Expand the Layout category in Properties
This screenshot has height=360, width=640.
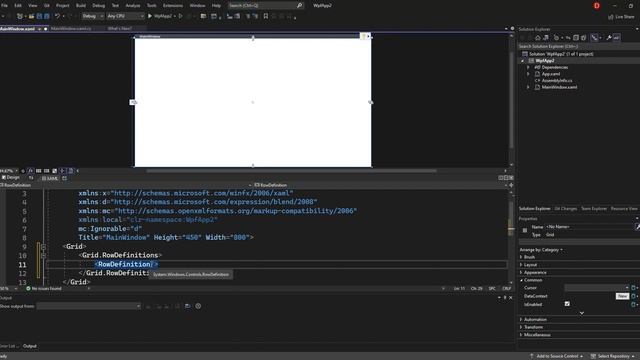point(521,265)
